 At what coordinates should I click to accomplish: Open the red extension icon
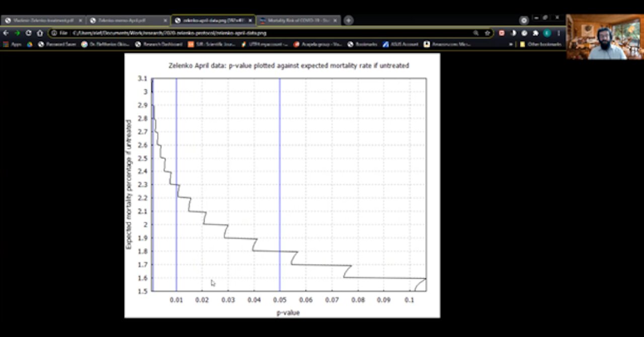(x=502, y=33)
